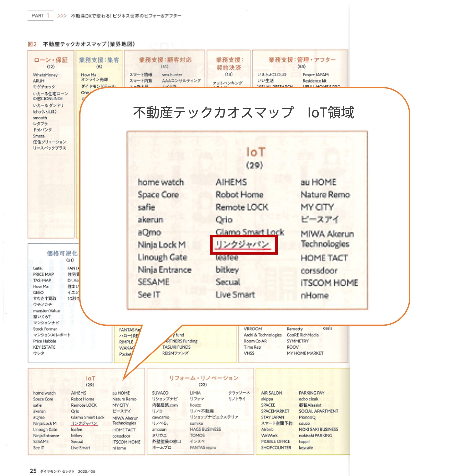
Task: Select the 'ホームプロ' entry
Action: (162, 448)
